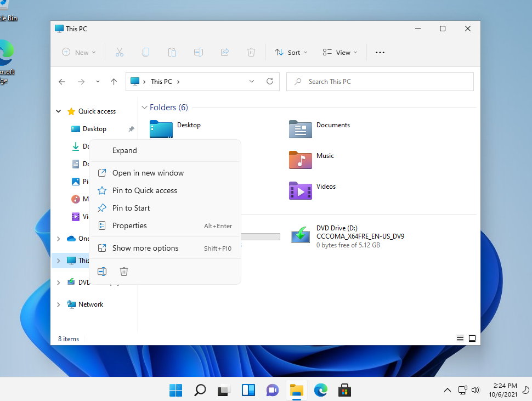
Task: Switch to large thumbnails view in the status bar
Action: pos(472,338)
